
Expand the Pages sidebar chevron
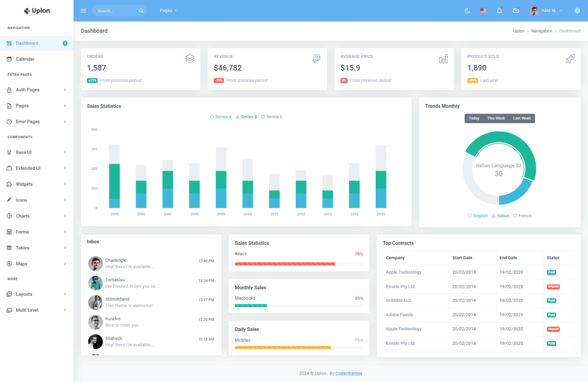(x=65, y=106)
